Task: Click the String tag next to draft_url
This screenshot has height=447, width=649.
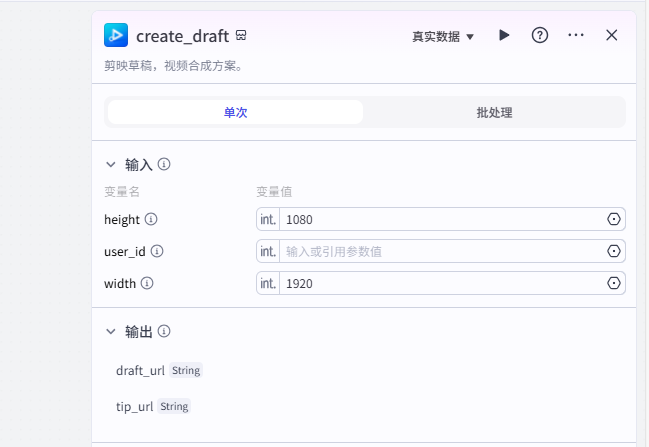Action: point(186,370)
